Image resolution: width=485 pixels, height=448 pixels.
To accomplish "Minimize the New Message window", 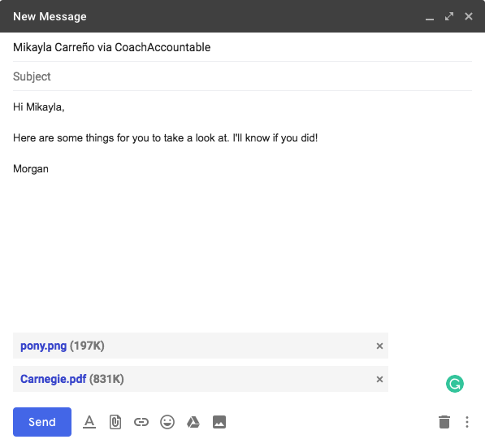I will [x=429, y=17].
